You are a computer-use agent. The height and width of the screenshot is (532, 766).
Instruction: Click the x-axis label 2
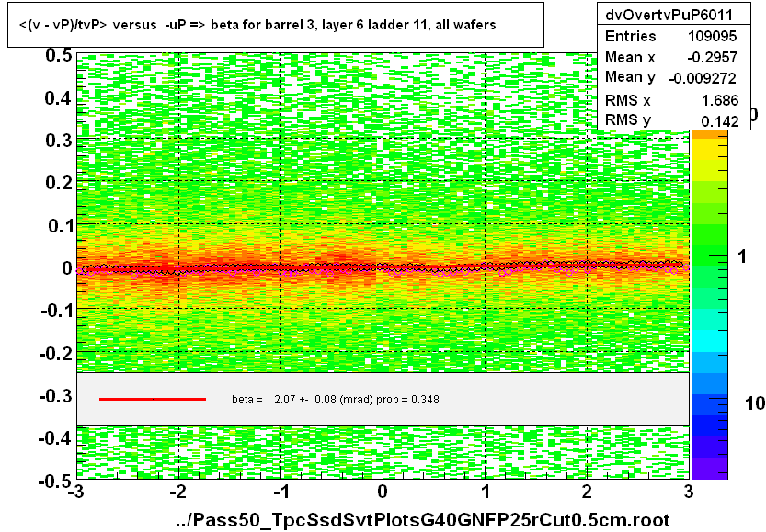587,492
